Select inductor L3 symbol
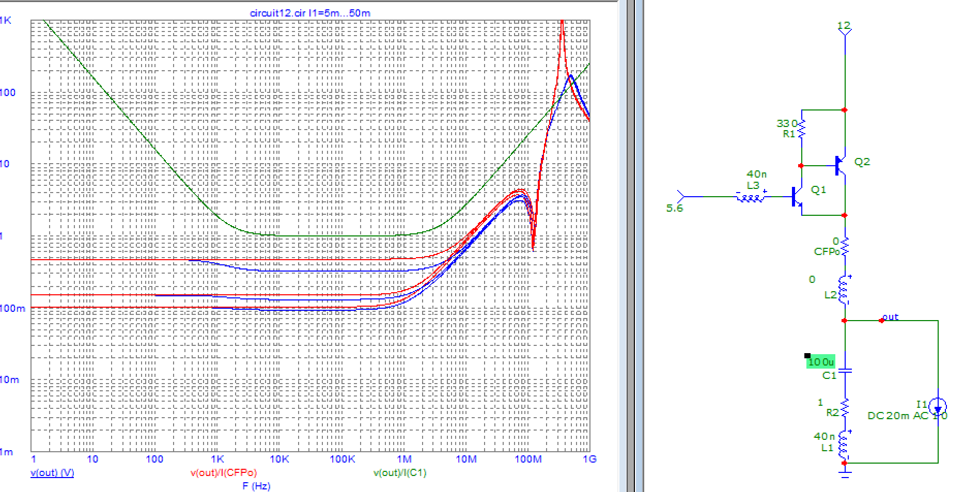980x492 pixels. 751,197
